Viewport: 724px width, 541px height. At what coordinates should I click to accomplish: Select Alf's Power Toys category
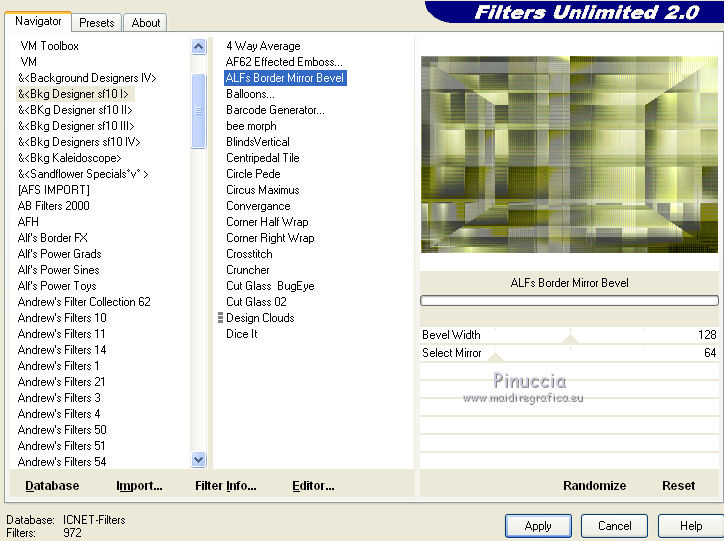click(57, 286)
